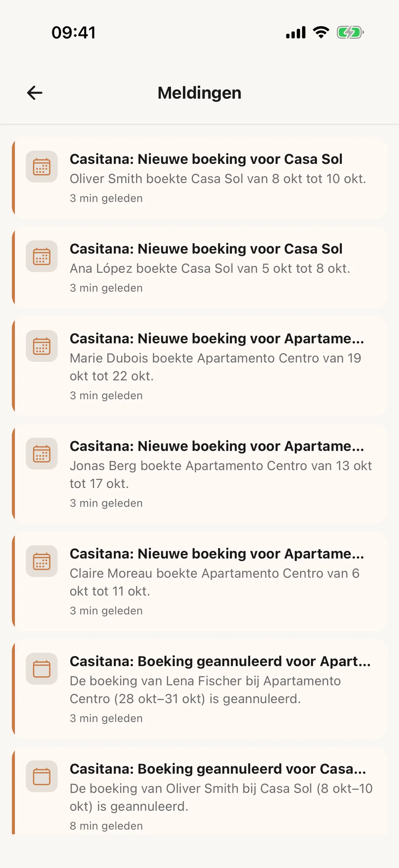The width and height of the screenshot is (399, 868).
Task: Tap calendar icon of Jonas Berg booking
Action: [x=42, y=454]
